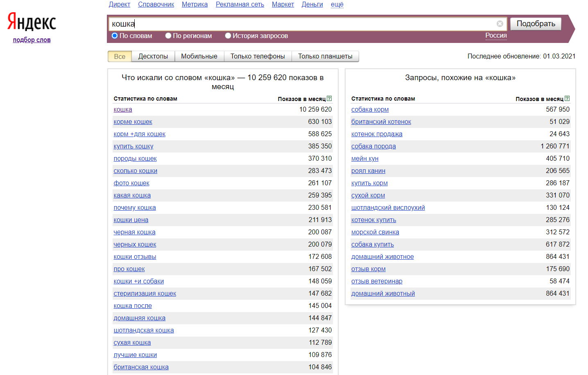Open the 'сколько кошки' query link
Image resolution: width=588 pixels, height=375 pixels.
[136, 171]
